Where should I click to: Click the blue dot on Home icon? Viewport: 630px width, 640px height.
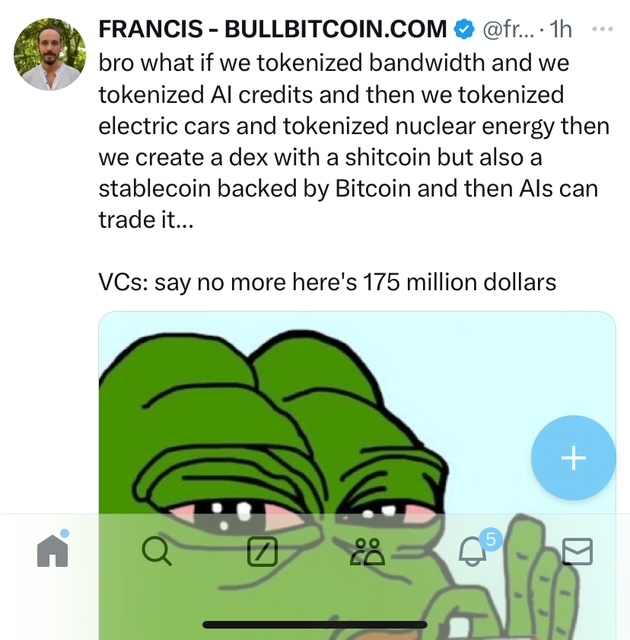pos(64,533)
